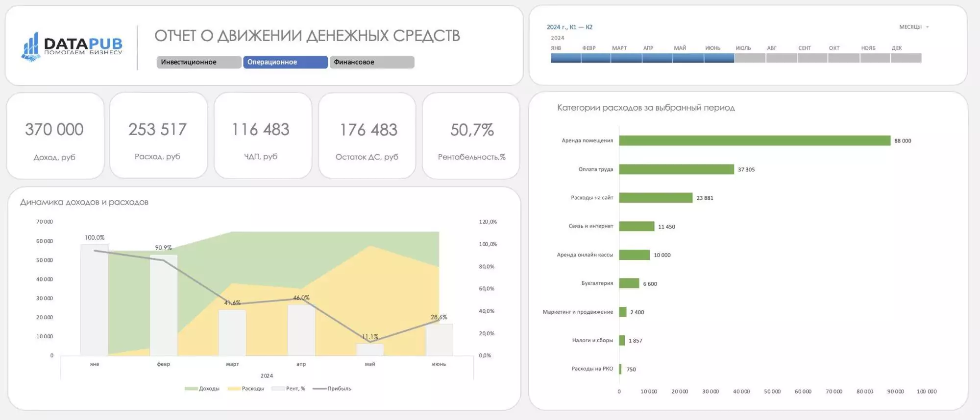Select АПР segment on the timeline

657,58
